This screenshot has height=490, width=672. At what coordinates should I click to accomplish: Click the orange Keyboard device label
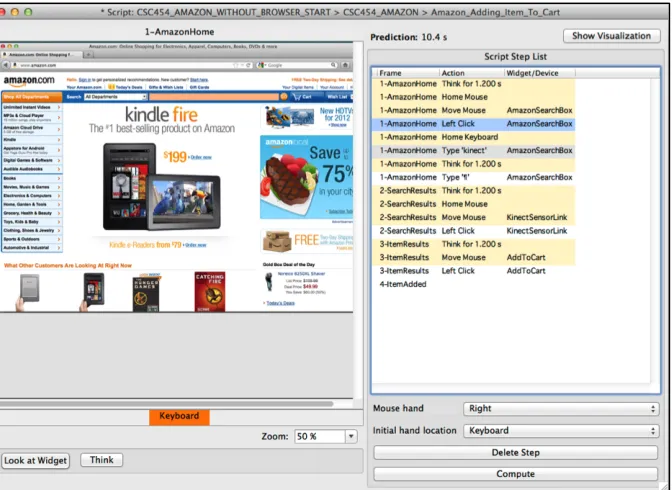point(179,417)
